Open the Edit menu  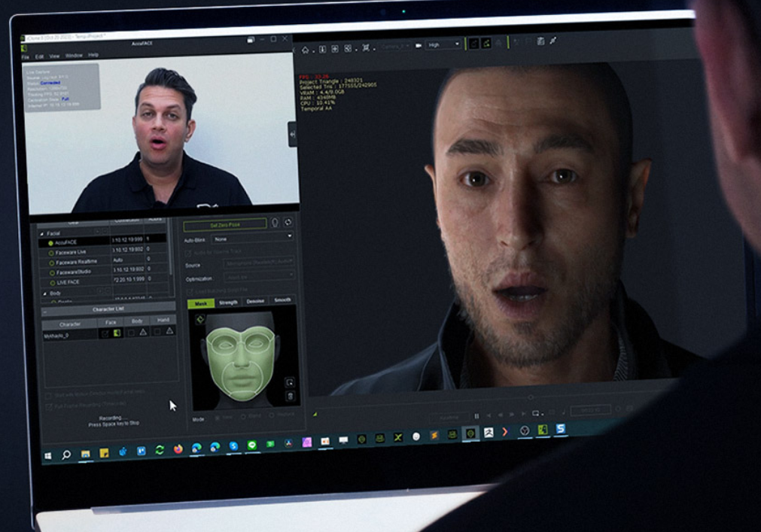(x=39, y=56)
